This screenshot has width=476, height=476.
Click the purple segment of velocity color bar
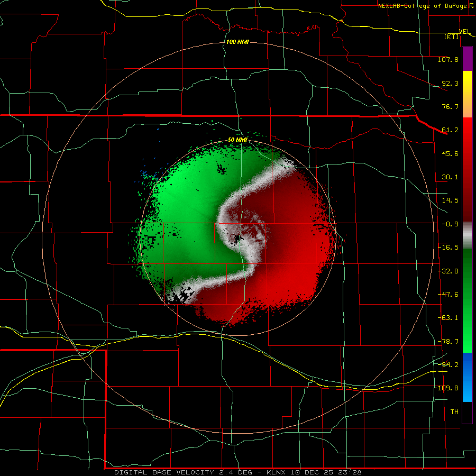pyautogui.click(x=467, y=59)
